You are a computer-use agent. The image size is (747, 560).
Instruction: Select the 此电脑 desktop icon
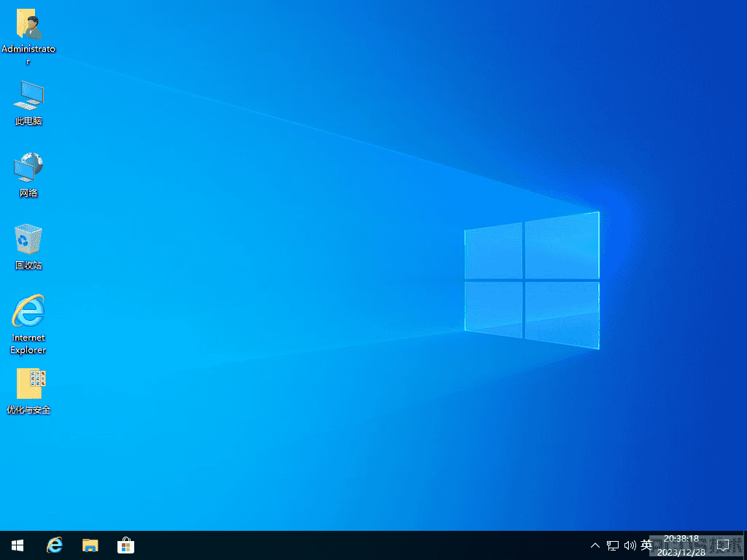pyautogui.click(x=28, y=103)
